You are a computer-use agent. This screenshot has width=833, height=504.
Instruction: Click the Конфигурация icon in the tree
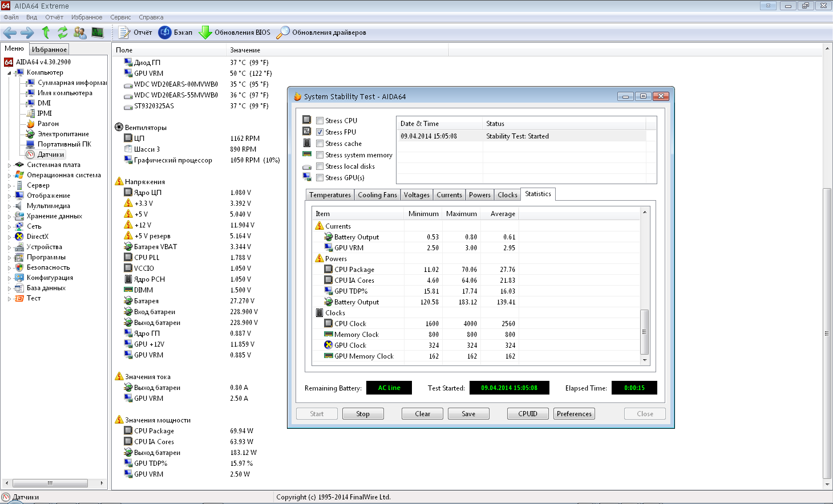click(19, 278)
